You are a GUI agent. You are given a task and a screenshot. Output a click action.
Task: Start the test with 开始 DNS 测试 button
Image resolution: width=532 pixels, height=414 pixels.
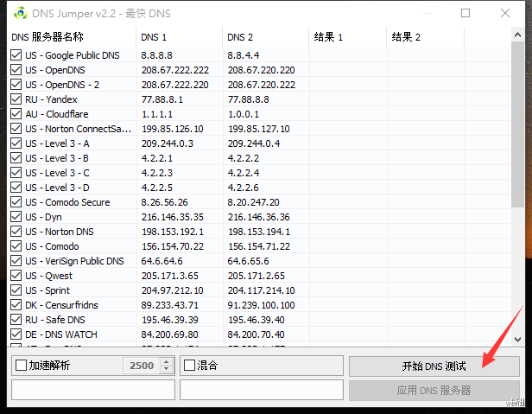[434, 366]
